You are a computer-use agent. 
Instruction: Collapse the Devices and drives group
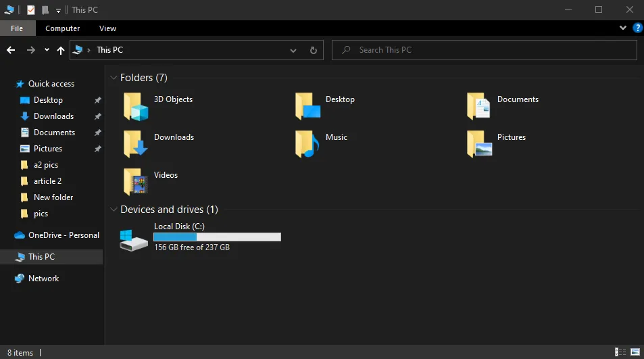click(114, 210)
